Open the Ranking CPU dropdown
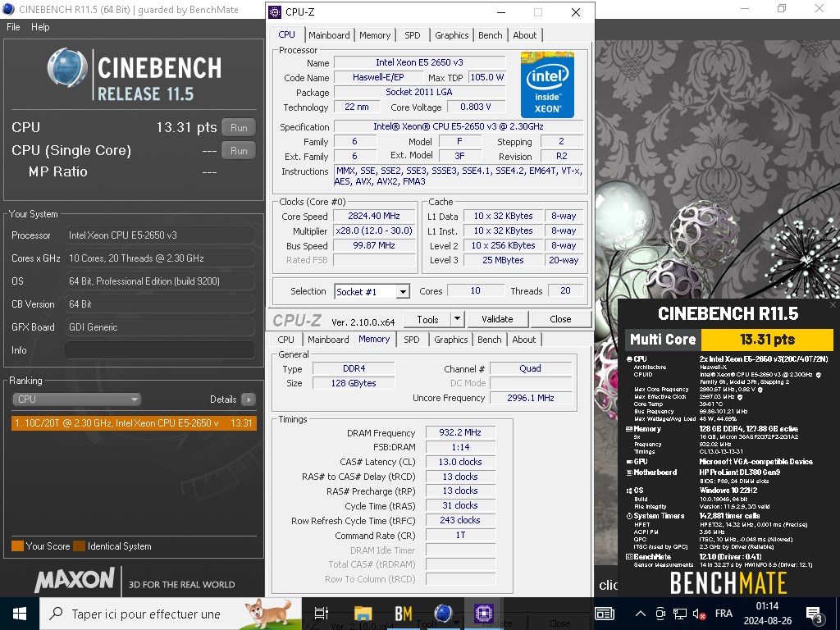840x630 pixels. pos(76,399)
